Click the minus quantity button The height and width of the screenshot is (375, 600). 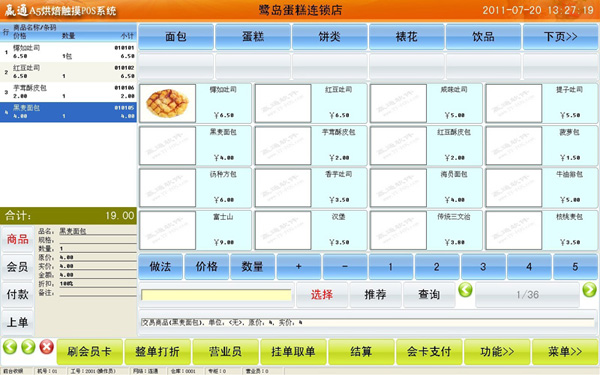(345, 266)
